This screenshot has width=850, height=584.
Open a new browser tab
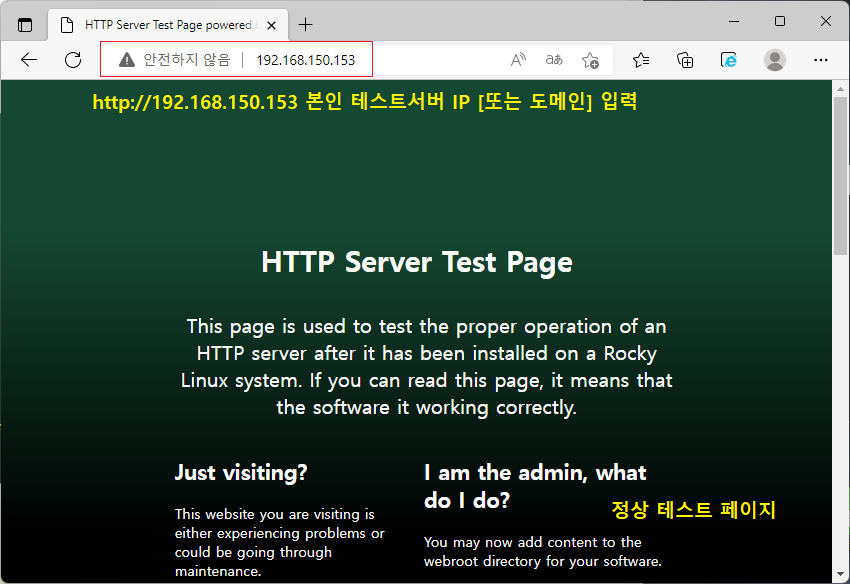click(x=306, y=25)
